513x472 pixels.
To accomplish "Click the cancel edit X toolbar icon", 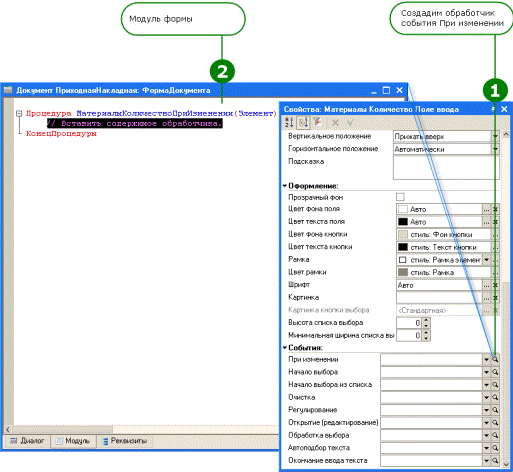I will tap(335, 123).
